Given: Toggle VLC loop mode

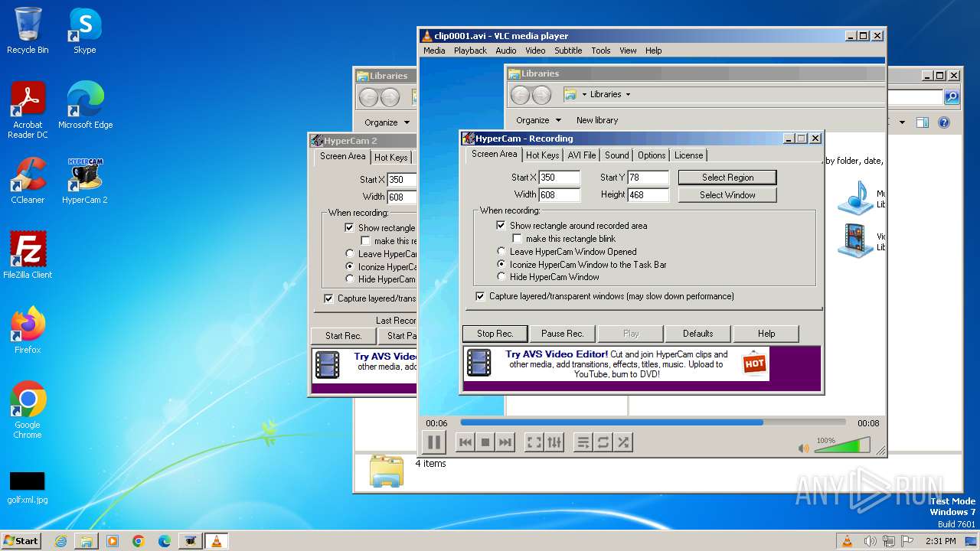Looking at the screenshot, I should coord(603,442).
